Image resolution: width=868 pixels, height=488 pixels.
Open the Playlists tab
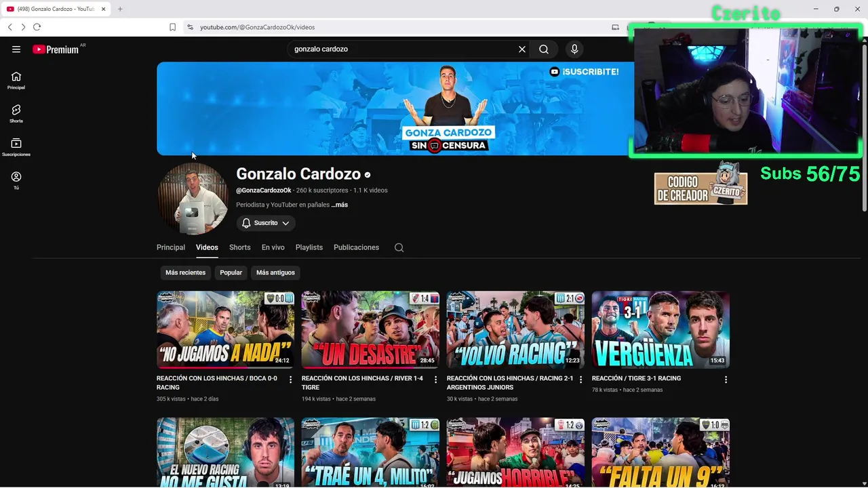click(309, 247)
